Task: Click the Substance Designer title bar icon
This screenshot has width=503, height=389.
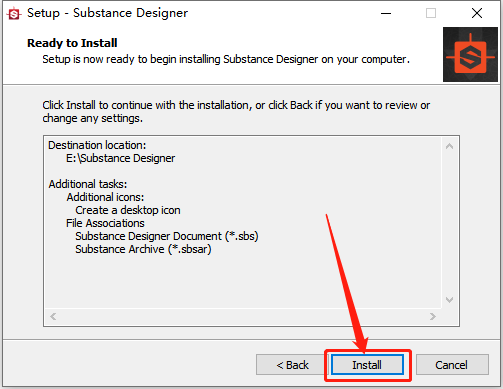Action: pos(14,14)
